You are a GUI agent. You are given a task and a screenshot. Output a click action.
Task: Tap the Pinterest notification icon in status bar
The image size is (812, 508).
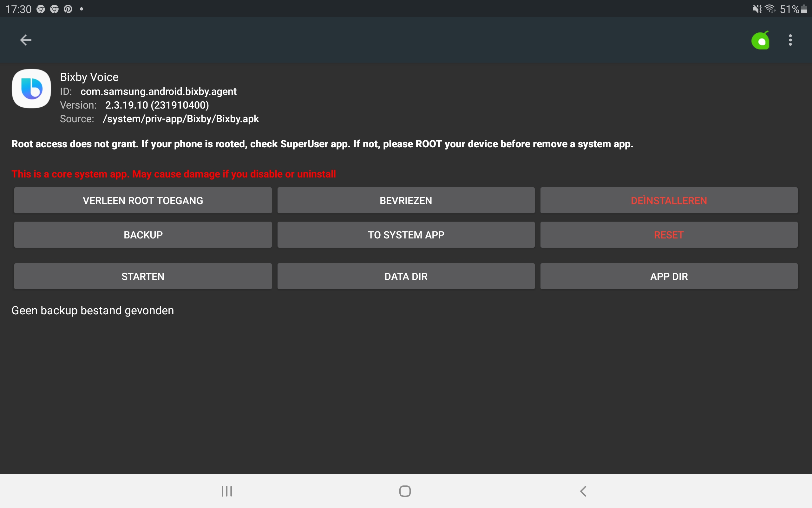click(x=68, y=9)
